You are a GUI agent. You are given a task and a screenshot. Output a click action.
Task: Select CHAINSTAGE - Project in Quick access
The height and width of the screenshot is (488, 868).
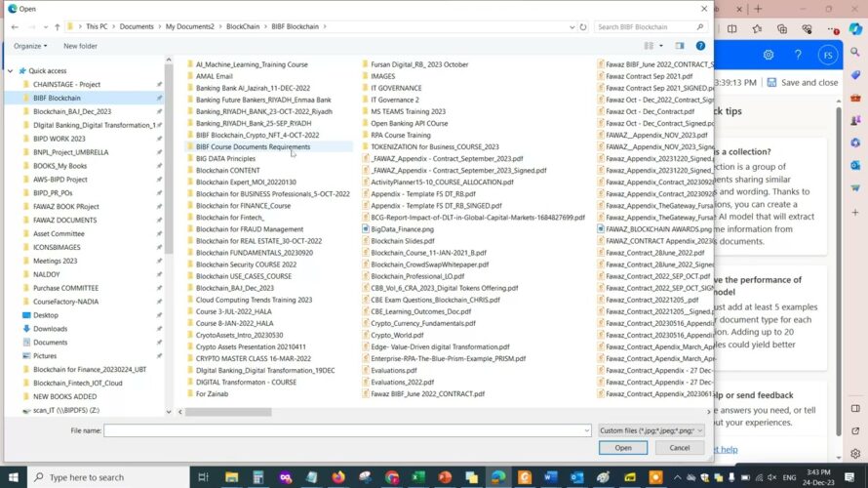[x=66, y=84]
